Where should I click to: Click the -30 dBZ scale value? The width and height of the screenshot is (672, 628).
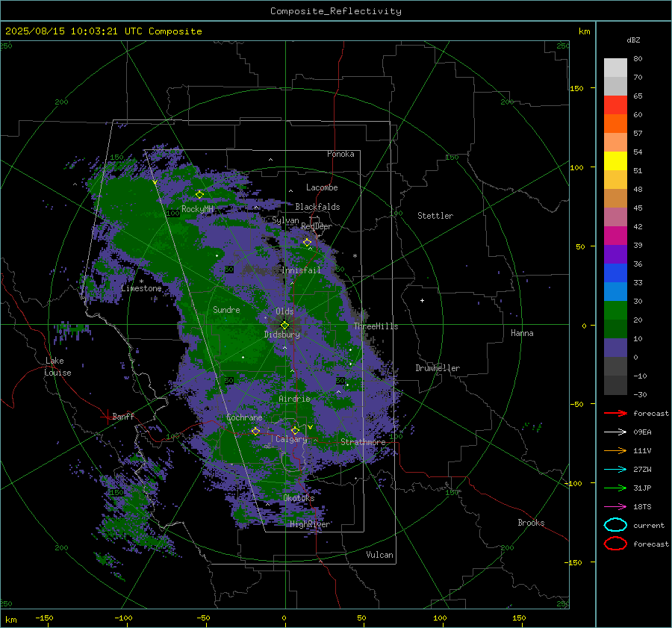tap(640, 394)
